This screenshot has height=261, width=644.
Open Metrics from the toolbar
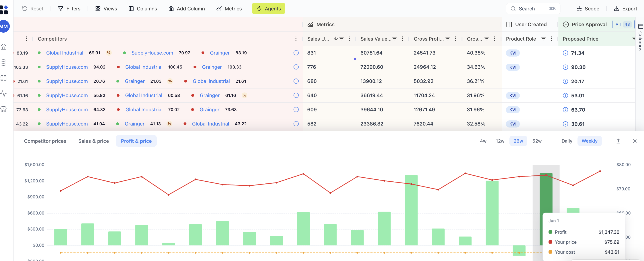(x=229, y=9)
